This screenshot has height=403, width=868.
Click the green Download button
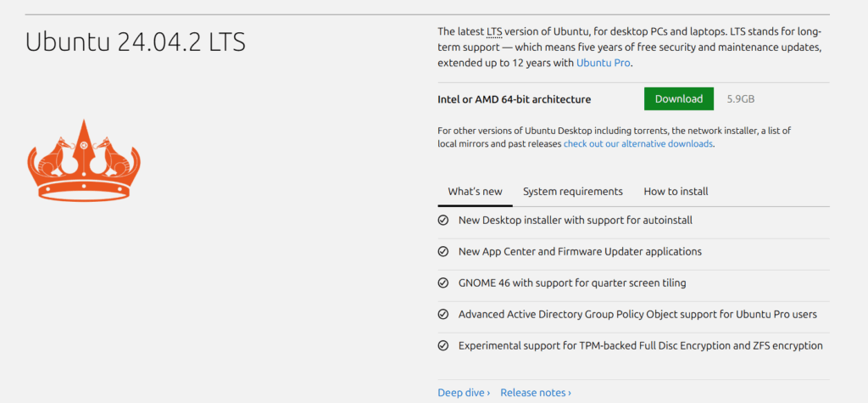679,99
